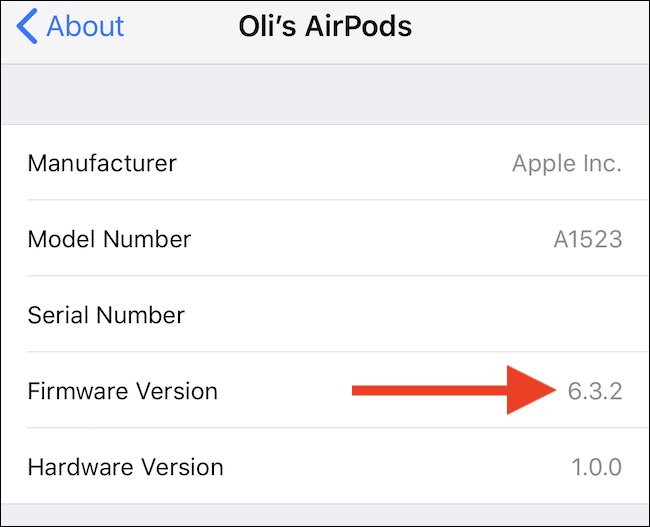Image resolution: width=650 pixels, height=527 pixels.
Task: Tap the 1.0.0 hardware value
Action: (594, 467)
